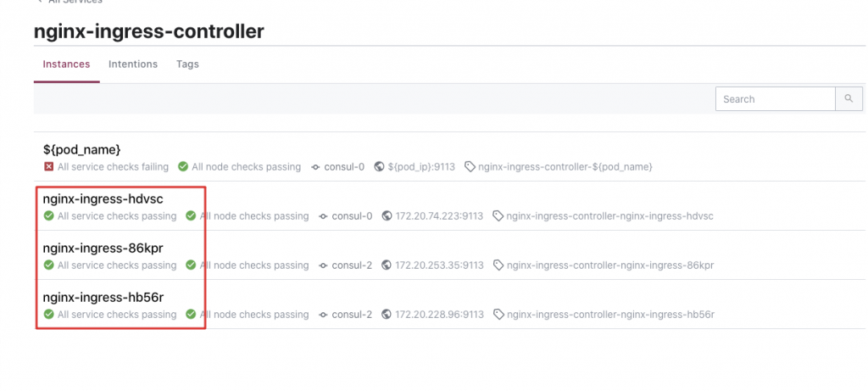Viewport: 868px width, 391px height.
Task: Click tag nginx-ingress-controller-${pod_name}
Action: 565,166
